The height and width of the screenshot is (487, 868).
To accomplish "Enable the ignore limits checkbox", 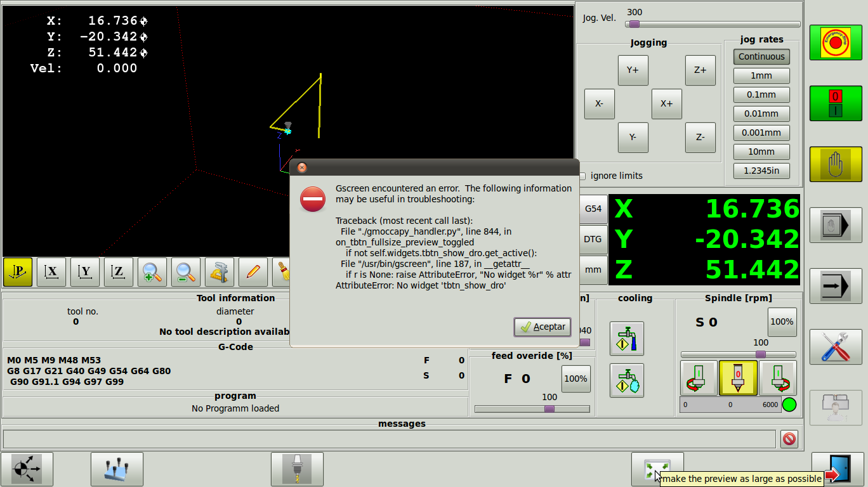I will [x=582, y=176].
